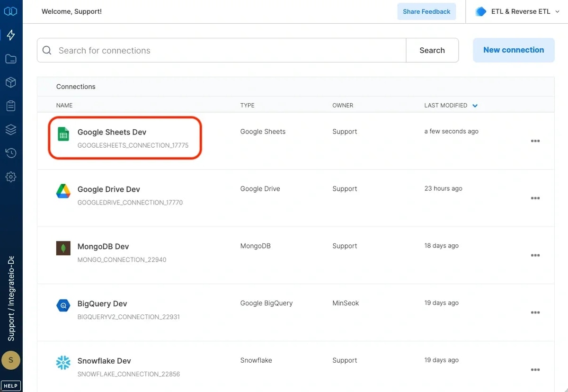
Task: Click the magnifier icon in search box
Action: (47, 50)
